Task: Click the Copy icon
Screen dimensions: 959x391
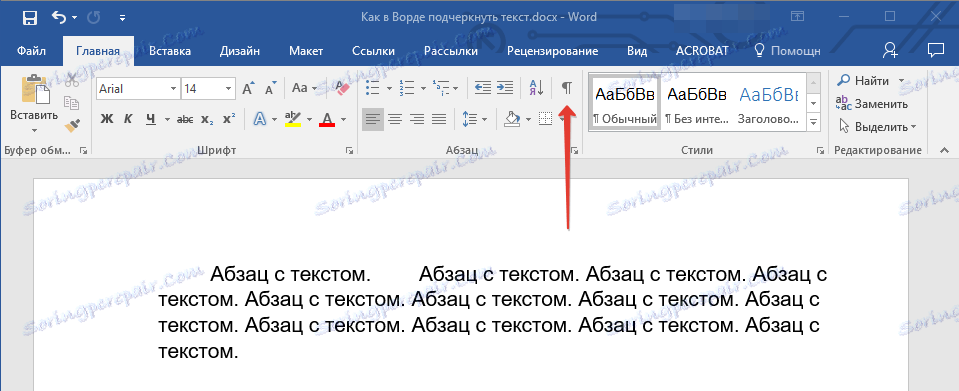Action: (72, 103)
